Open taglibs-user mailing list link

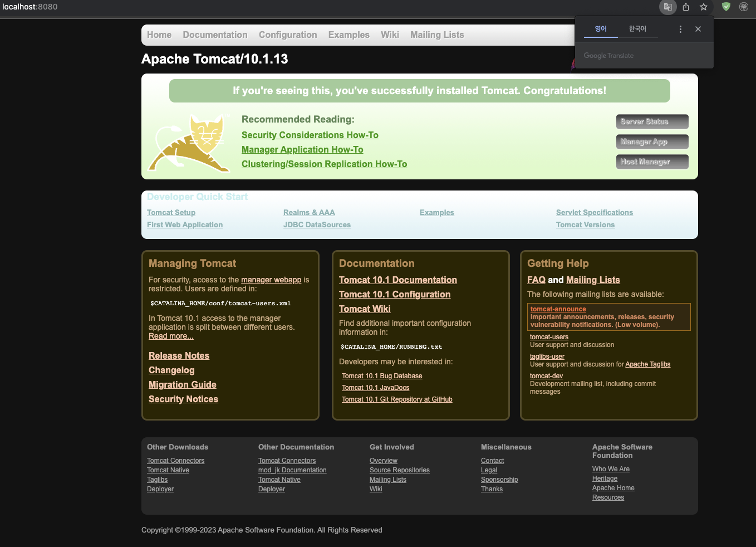(x=547, y=356)
